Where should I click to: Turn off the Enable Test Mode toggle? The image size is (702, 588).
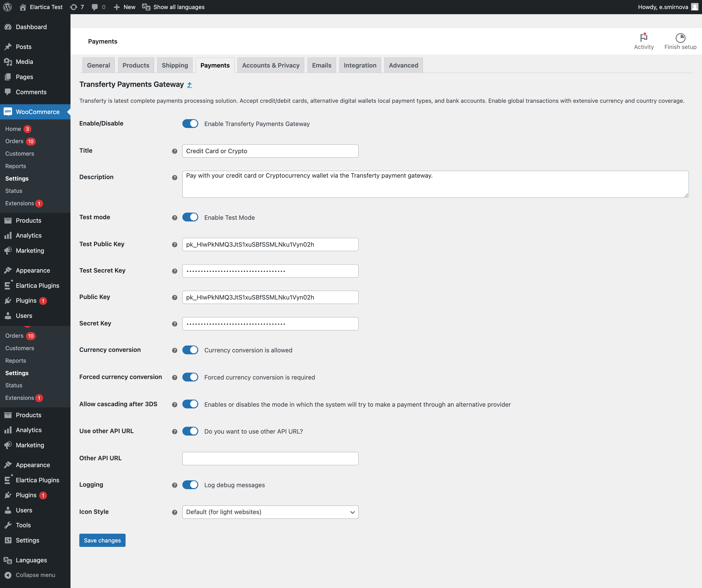click(x=190, y=217)
